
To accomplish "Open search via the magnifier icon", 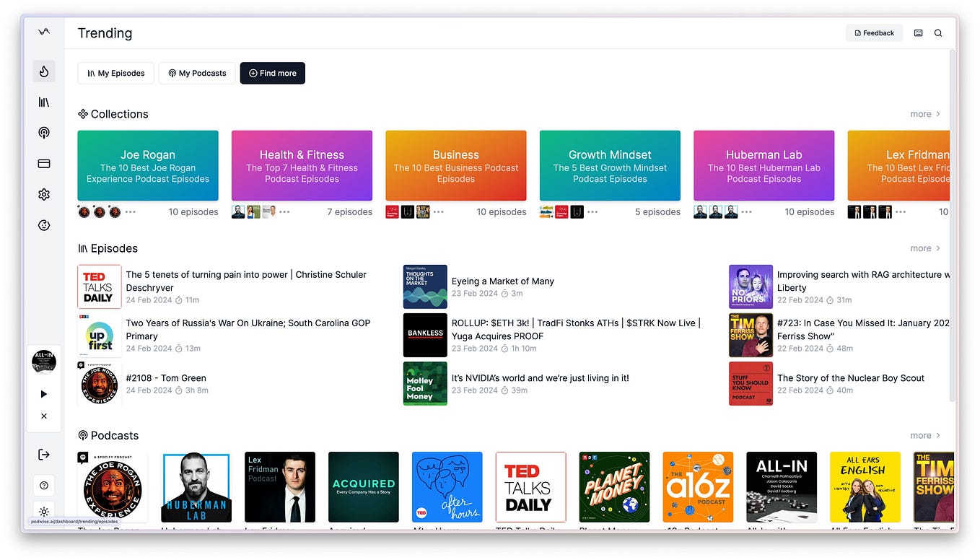I will (938, 32).
